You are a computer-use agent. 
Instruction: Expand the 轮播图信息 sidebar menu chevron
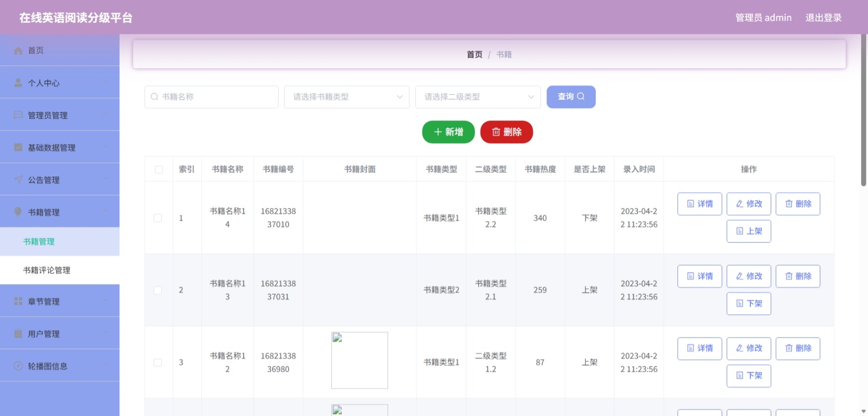tap(105, 365)
